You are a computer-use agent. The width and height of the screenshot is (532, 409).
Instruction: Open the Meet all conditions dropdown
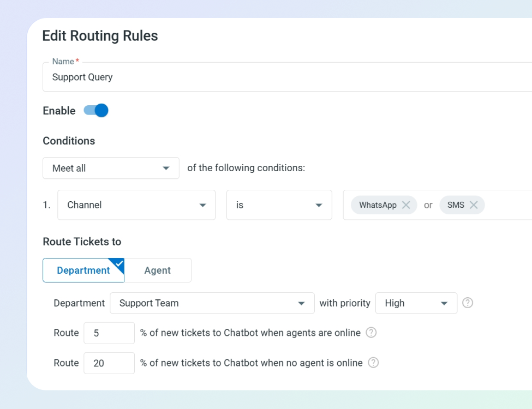click(x=111, y=168)
